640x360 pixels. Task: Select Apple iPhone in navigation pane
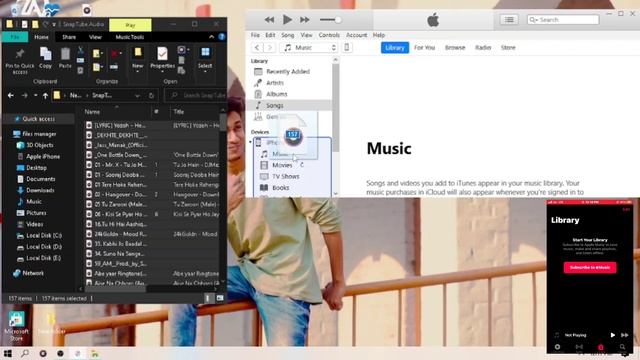click(43, 156)
